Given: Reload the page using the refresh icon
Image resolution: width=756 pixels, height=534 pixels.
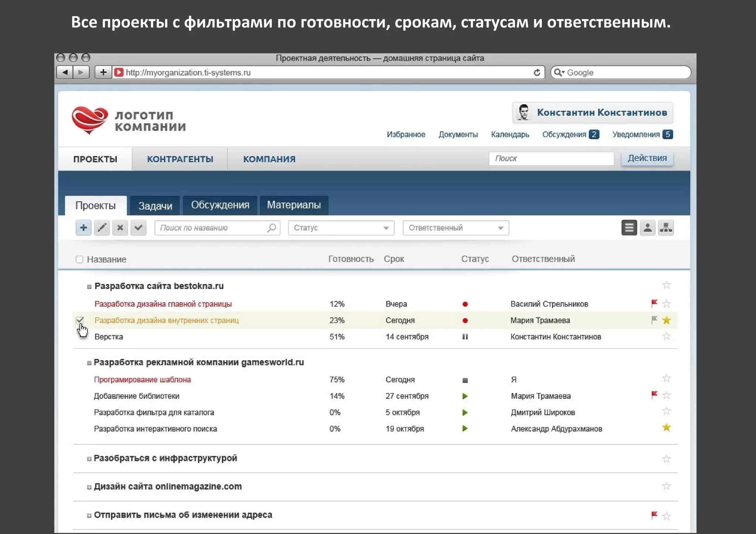Looking at the screenshot, I should pyautogui.click(x=537, y=72).
